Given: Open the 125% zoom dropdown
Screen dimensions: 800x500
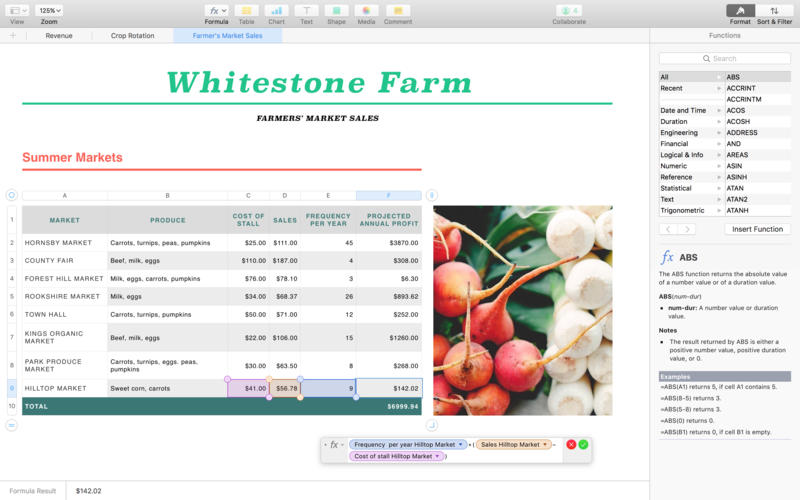Looking at the screenshot, I should click(x=49, y=10).
